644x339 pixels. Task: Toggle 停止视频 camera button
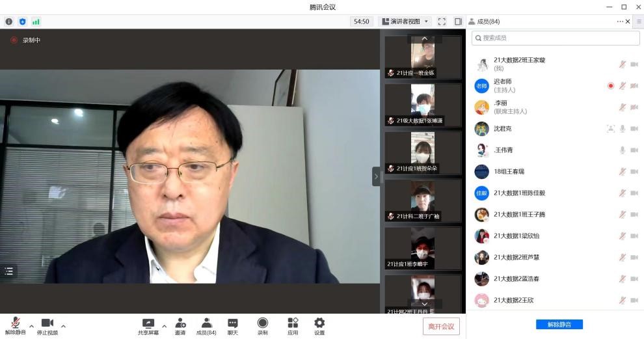(47, 326)
